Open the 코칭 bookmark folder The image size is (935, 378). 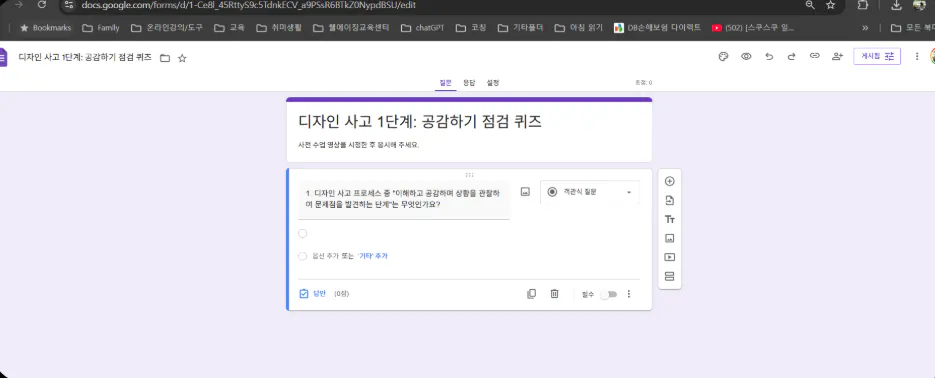point(471,28)
